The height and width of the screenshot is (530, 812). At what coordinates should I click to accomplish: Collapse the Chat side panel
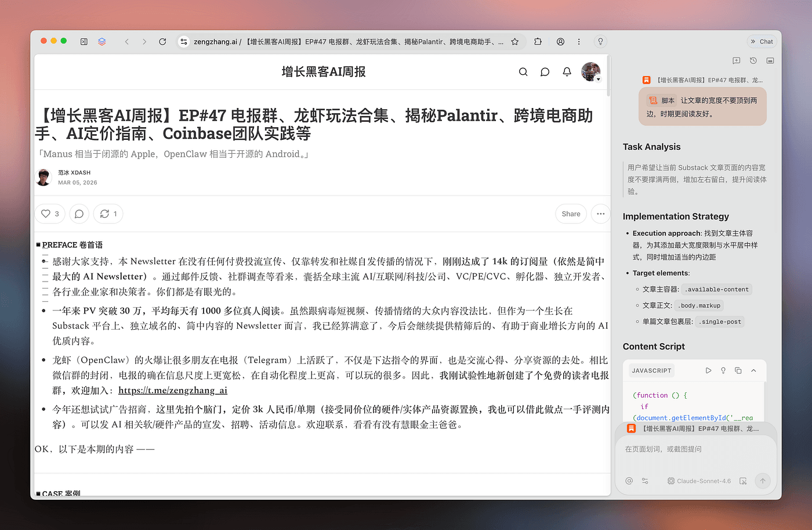762,42
